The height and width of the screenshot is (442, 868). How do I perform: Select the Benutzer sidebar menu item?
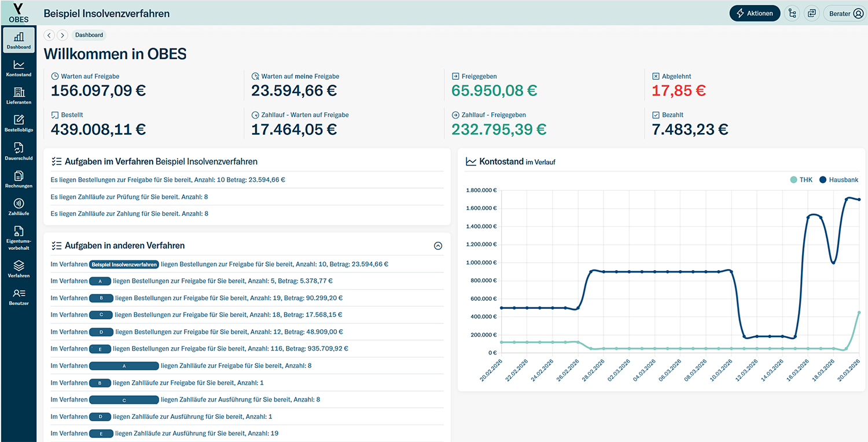pyautogui.click(x=19, y=297)
